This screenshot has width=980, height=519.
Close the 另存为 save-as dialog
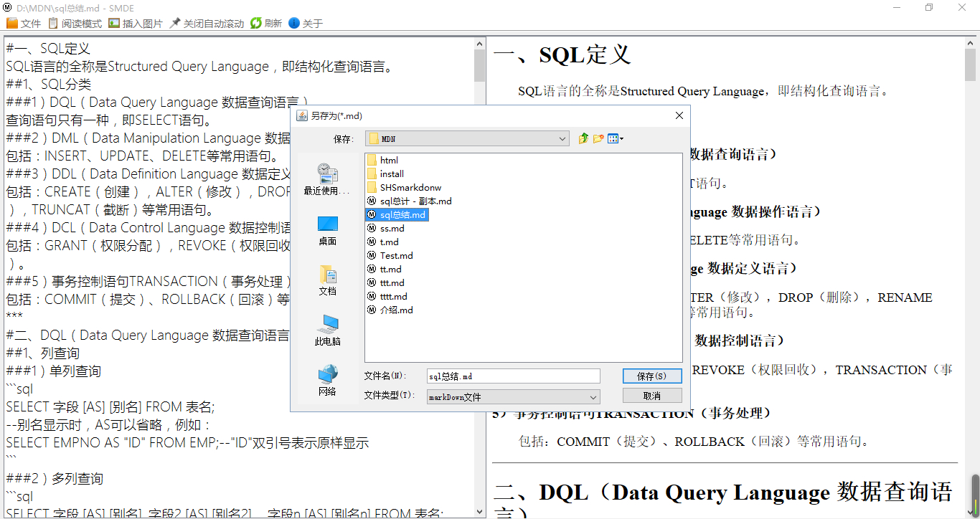(x=679, y=115)
